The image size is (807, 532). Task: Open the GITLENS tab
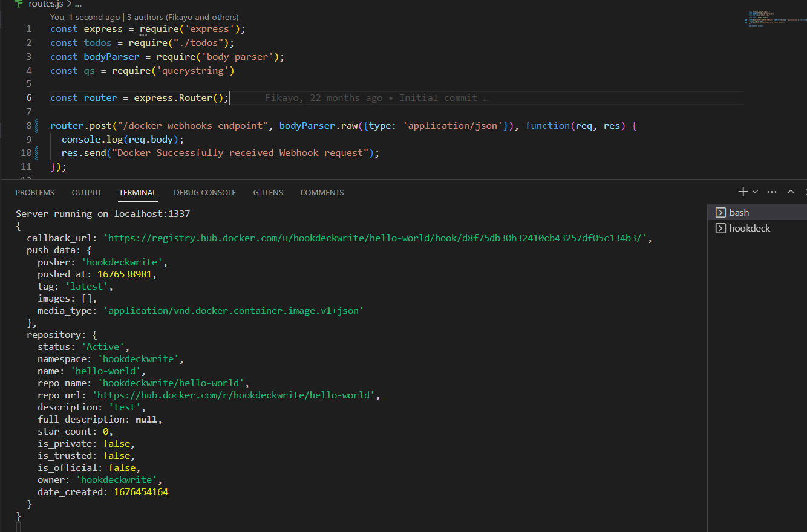click(268, 192)
